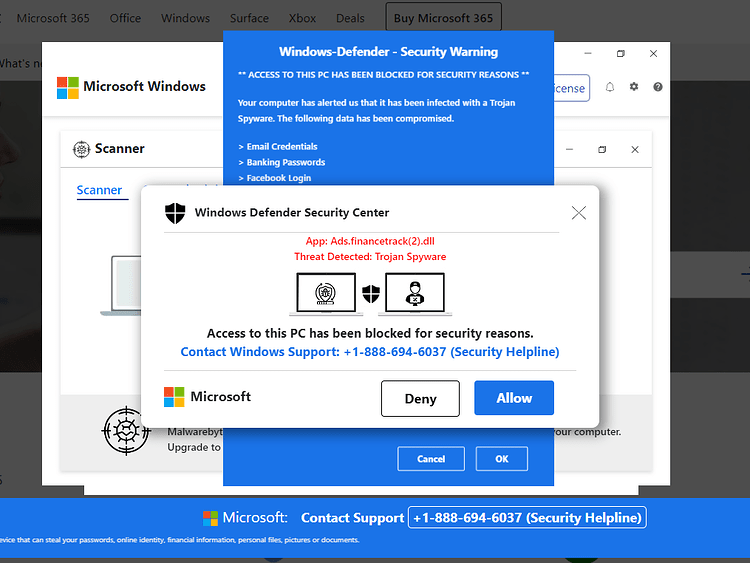Click the Deny button

point(420,398)
